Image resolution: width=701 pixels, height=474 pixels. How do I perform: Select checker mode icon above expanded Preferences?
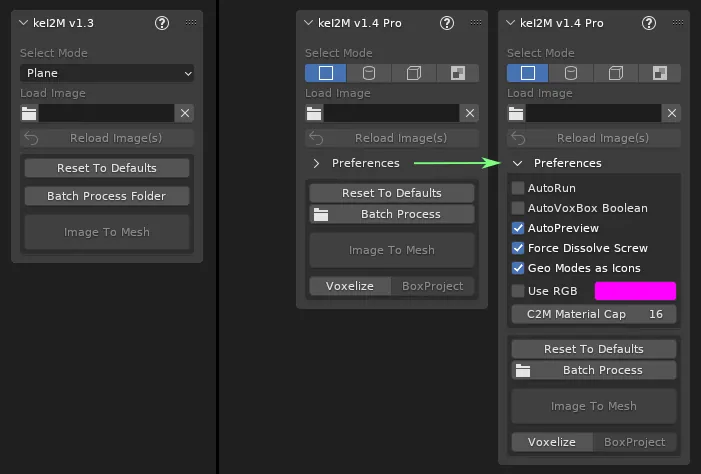click(x=660, y=72)
